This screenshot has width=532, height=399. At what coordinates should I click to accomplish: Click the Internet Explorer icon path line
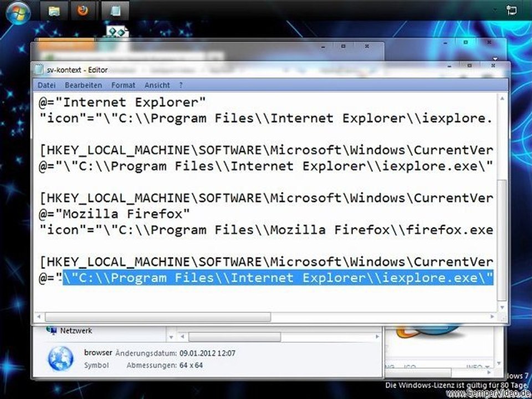[x=266, y=118]
